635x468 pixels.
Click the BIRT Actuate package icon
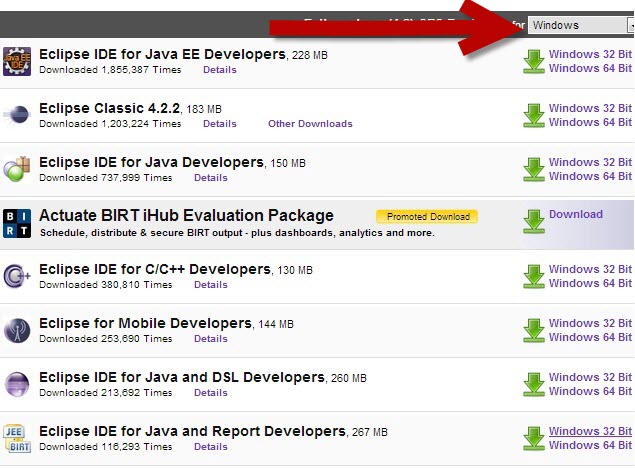coord(17,223)
